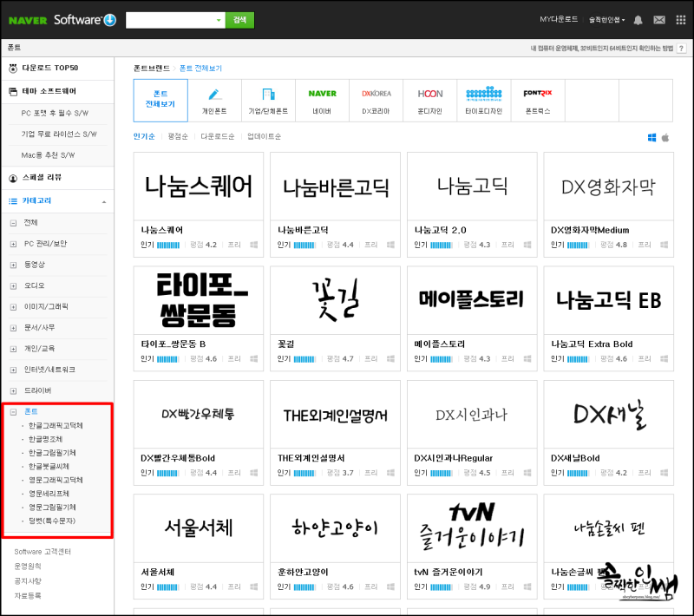Open the THE외계인설명서 font title

point(311,458)
